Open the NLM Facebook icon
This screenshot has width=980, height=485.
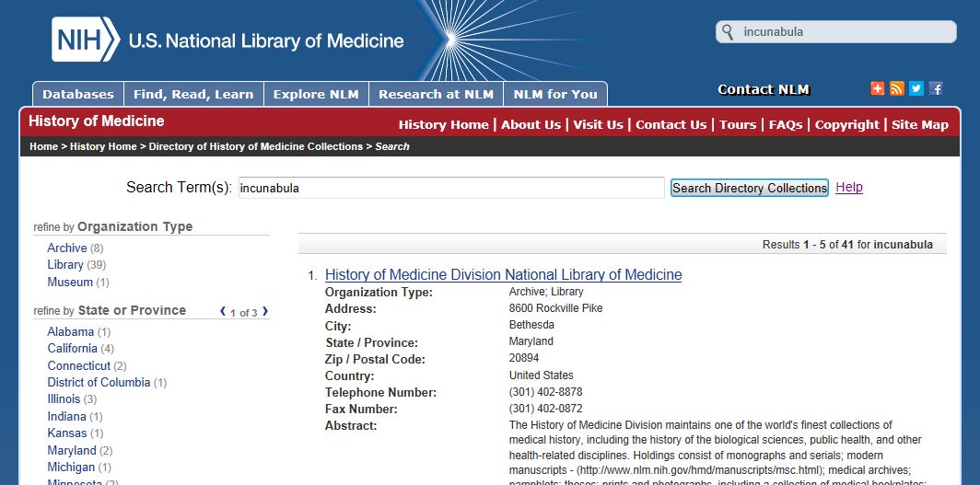[936, 88]
